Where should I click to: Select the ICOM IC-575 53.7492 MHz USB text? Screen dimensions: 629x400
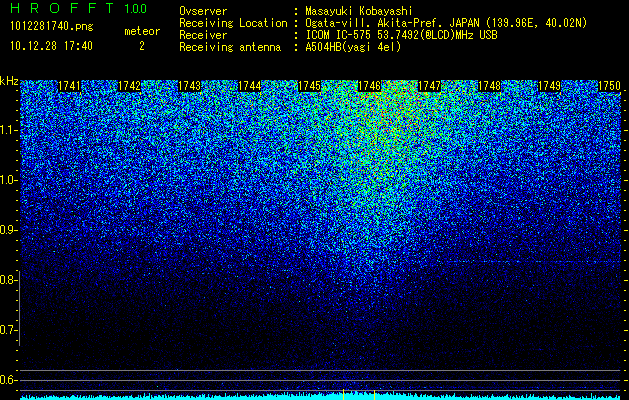(x=401, y=35)
